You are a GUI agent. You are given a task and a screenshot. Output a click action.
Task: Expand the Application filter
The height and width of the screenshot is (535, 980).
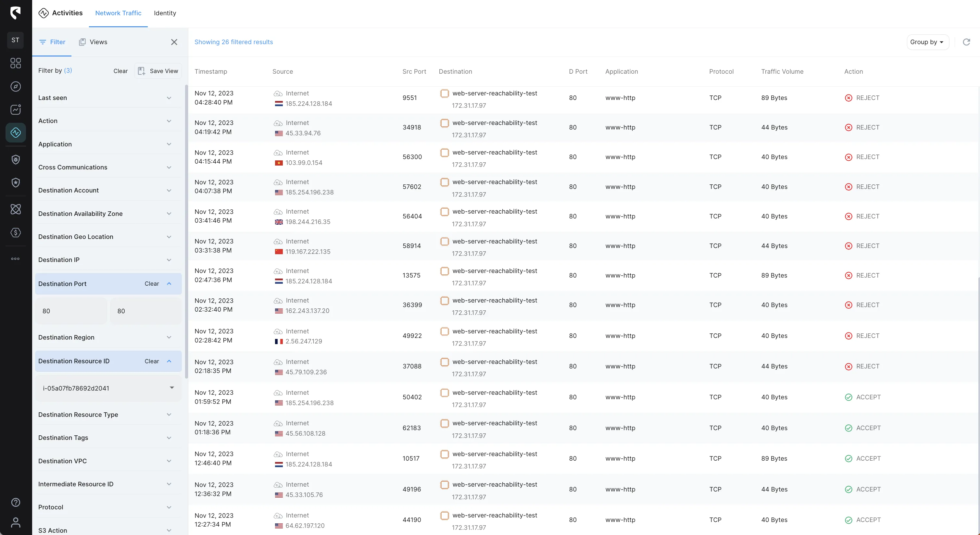tap(108, 144)
